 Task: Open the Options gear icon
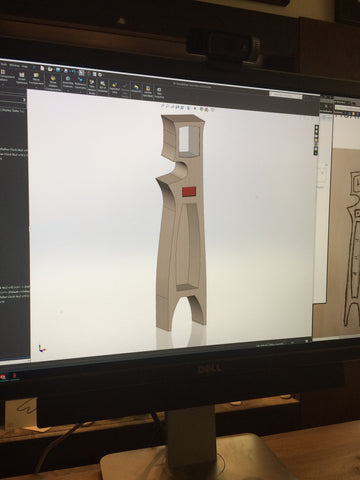pos(100,74)
